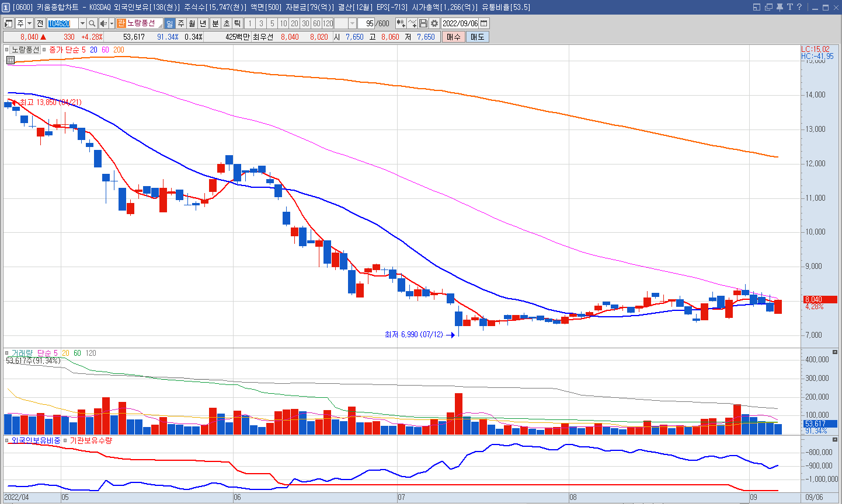842x504 pixels.
Task: Click the chart line tool icon
Action: (x=412, y=23)
